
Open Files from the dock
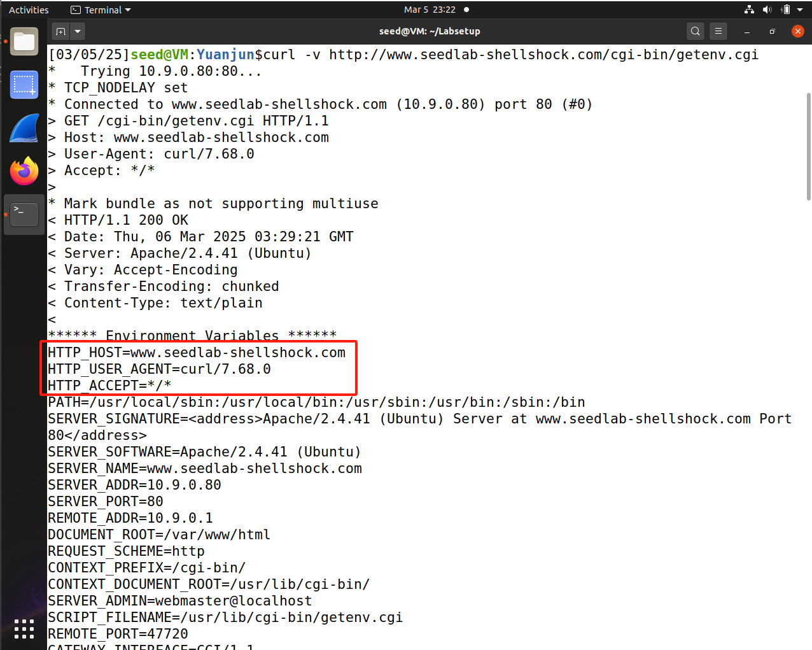[24, 42]
